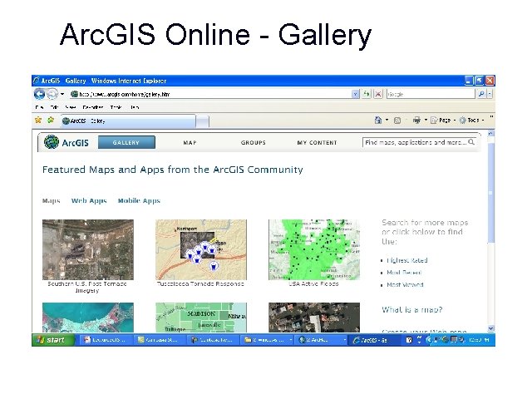Expand the address bar history dropdown

point(355,94)
